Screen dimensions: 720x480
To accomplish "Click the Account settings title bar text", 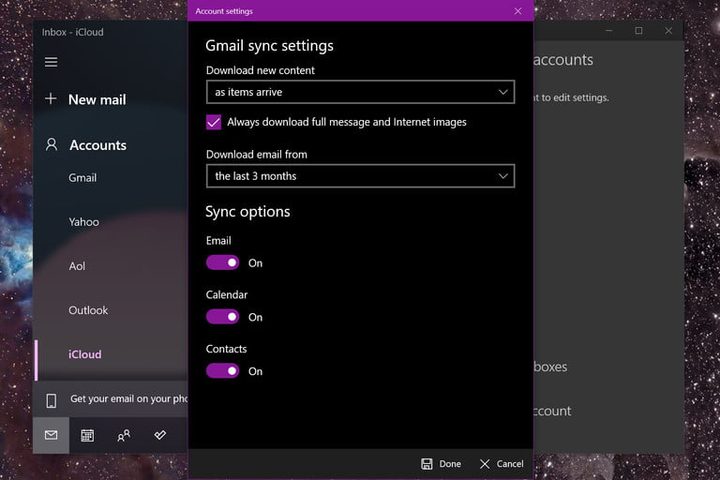I will click(x=224, y=11).
